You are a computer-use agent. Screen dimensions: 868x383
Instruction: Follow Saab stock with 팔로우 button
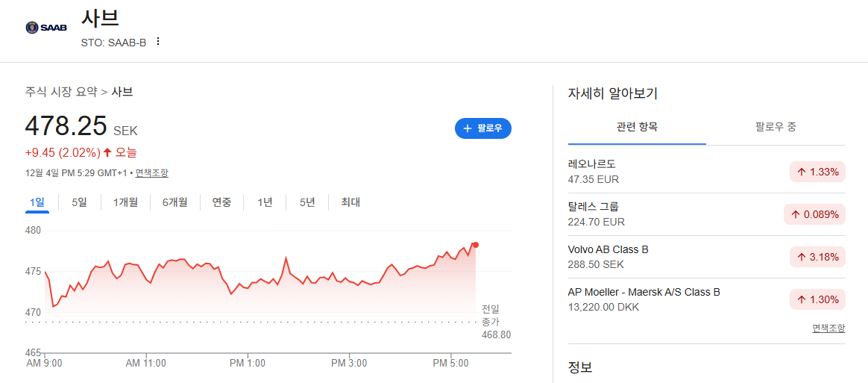coord(482,128)
